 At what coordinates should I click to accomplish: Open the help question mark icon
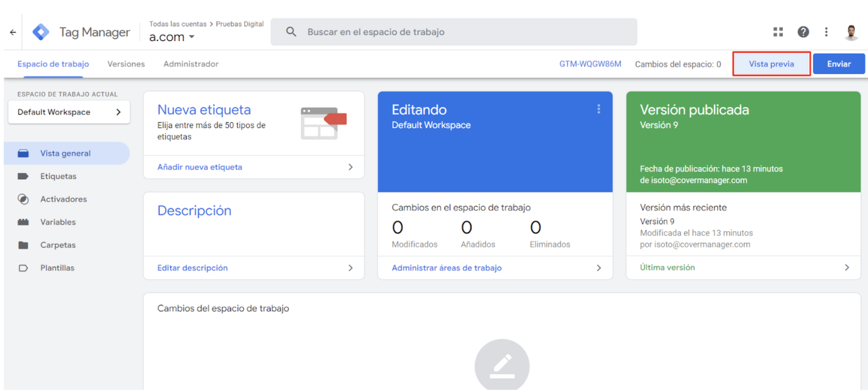point(803,32)
